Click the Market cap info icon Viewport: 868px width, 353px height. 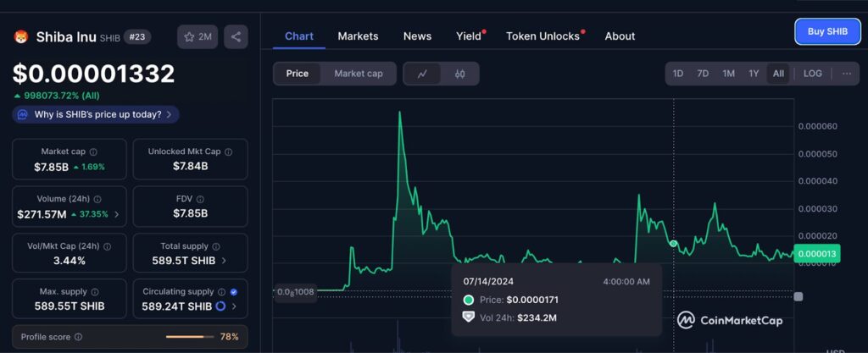pos(93,152)
